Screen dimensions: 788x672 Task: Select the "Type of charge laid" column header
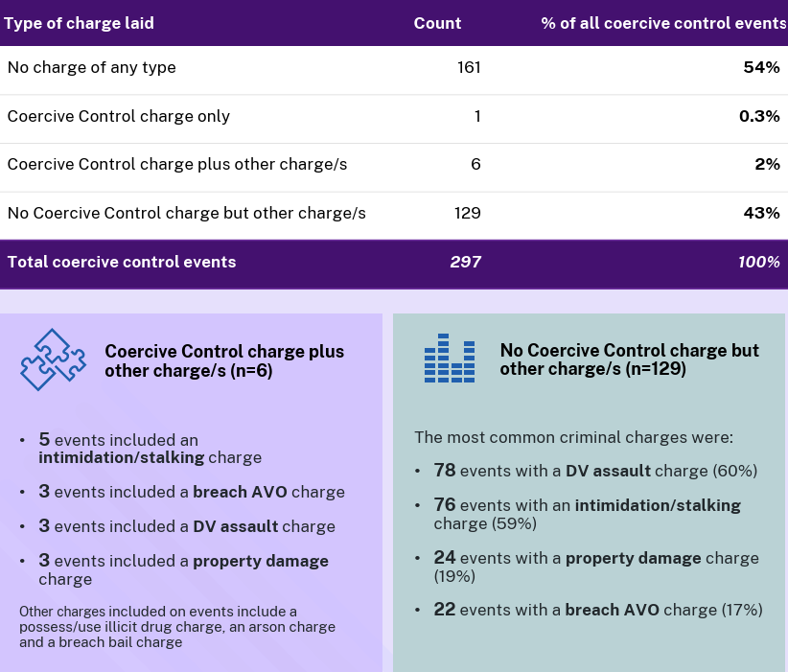79,23
